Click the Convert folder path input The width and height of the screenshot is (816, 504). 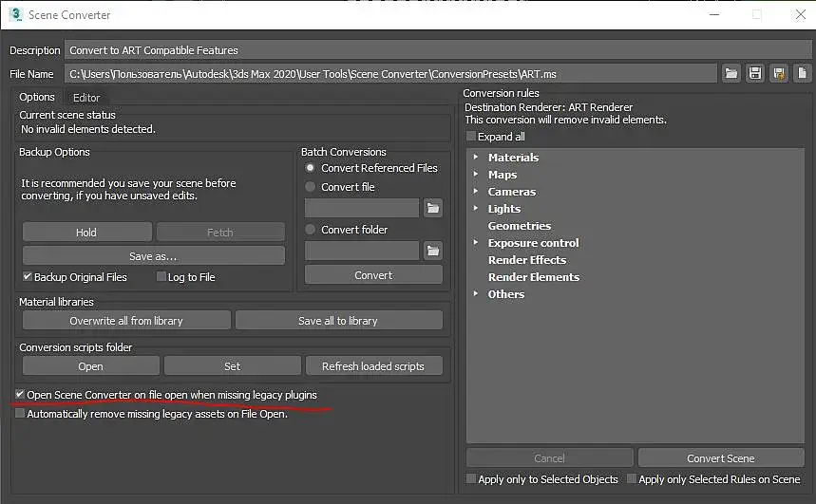(362, 251)
